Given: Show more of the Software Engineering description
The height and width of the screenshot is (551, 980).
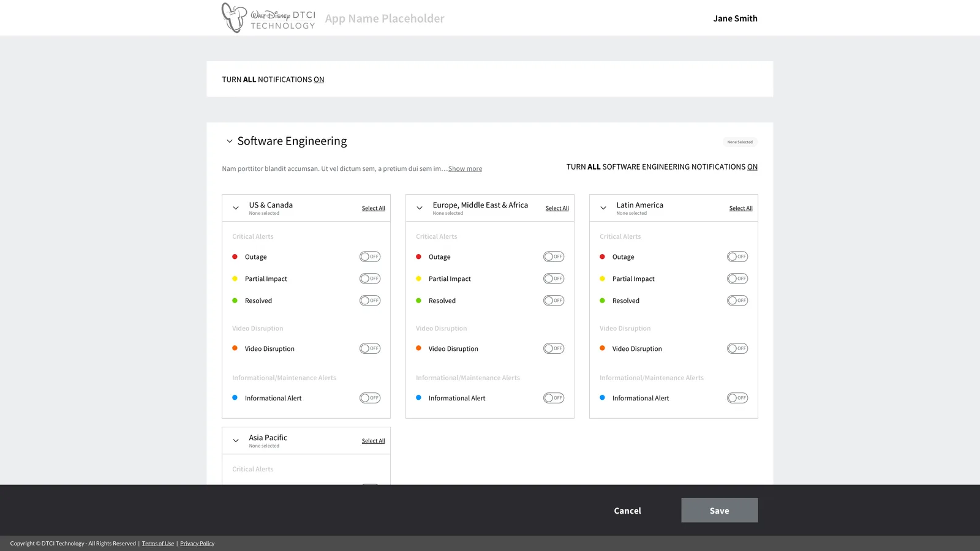Looking at the screenshot, I should coord(465,169).
